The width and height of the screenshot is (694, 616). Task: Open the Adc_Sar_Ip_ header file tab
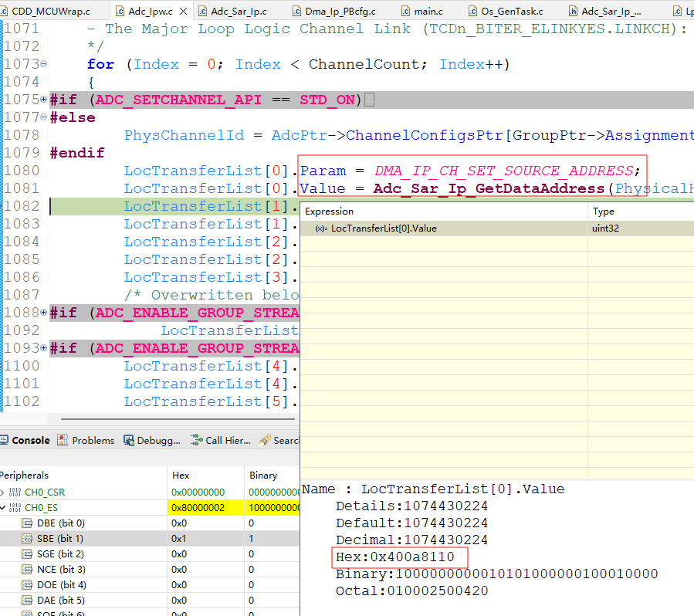point(605,11)
